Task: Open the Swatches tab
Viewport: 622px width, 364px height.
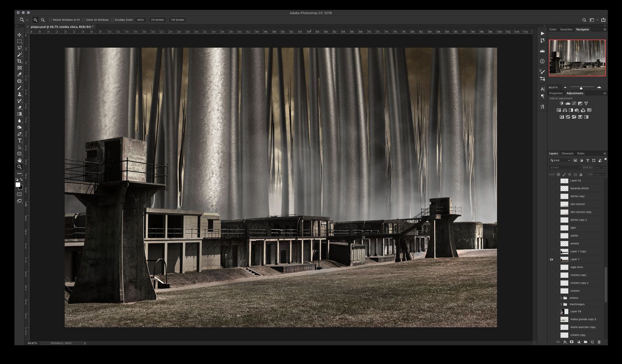Action: click(x=566, y=29)
